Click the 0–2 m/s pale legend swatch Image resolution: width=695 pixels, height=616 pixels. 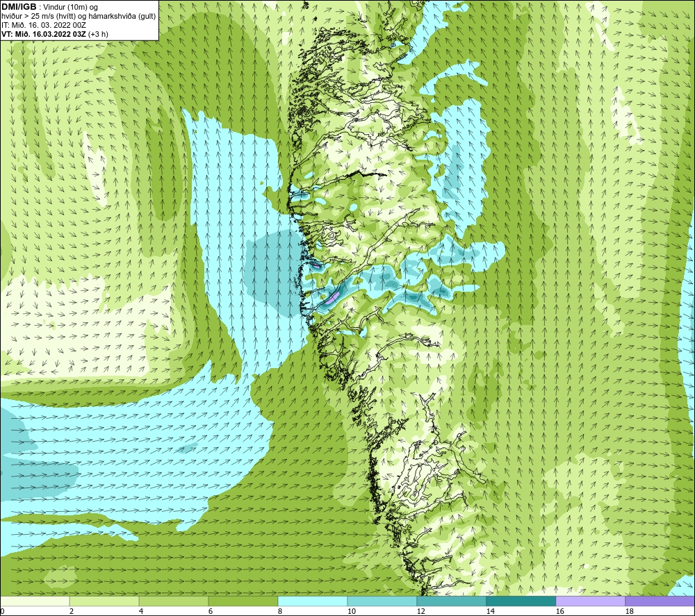tap(35, 601)
